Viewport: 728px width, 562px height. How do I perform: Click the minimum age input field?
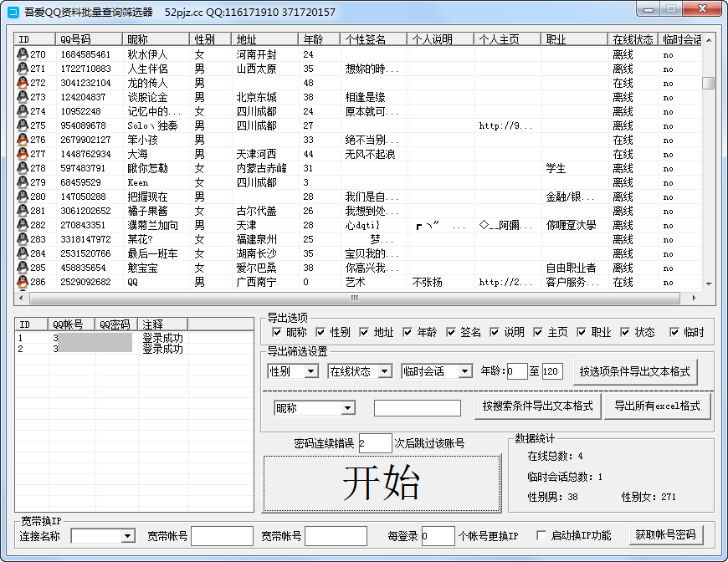point(517,371)
